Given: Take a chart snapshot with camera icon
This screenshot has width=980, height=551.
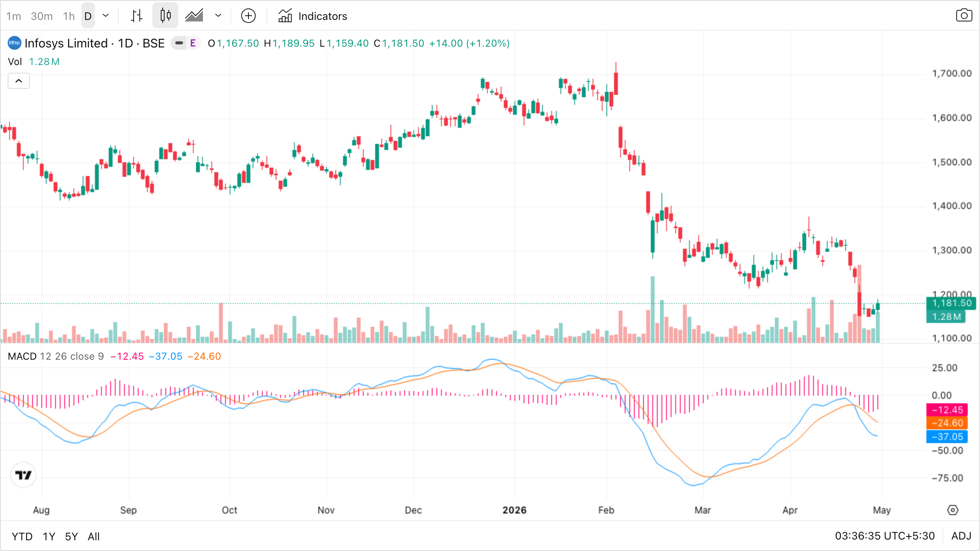Looking at the screenshot, I should [964, 16].
